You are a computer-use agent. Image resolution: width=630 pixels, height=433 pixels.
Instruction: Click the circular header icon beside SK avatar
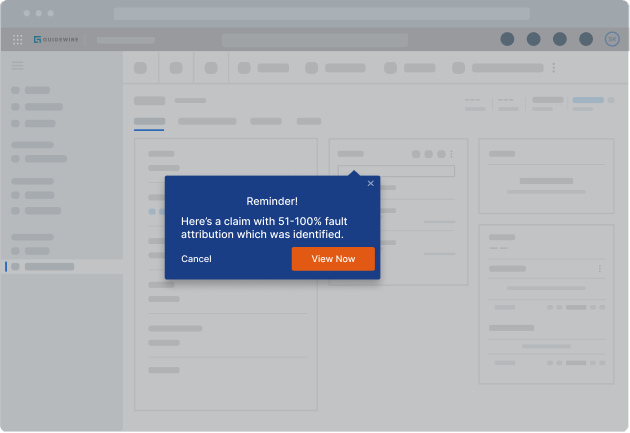point(586,39)
